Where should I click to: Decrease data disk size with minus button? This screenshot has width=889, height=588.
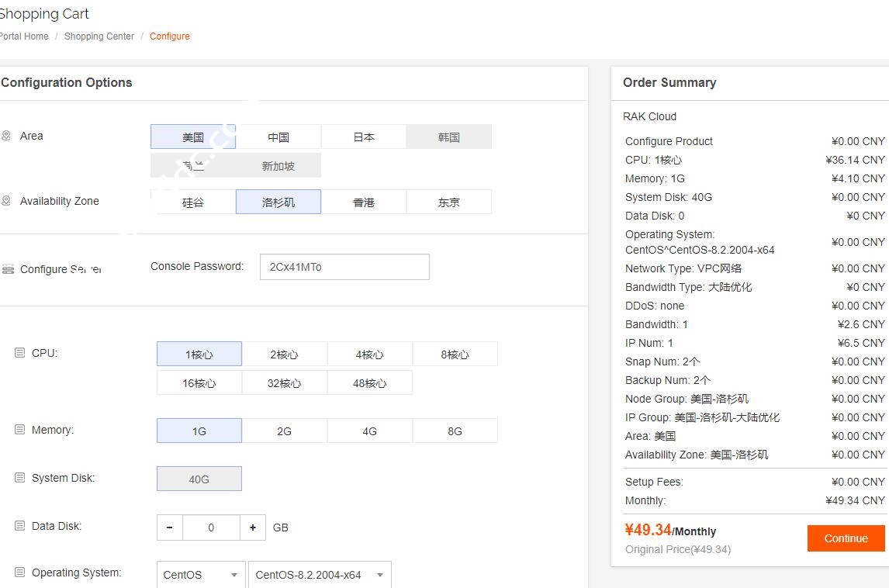(x=169, y=527)
